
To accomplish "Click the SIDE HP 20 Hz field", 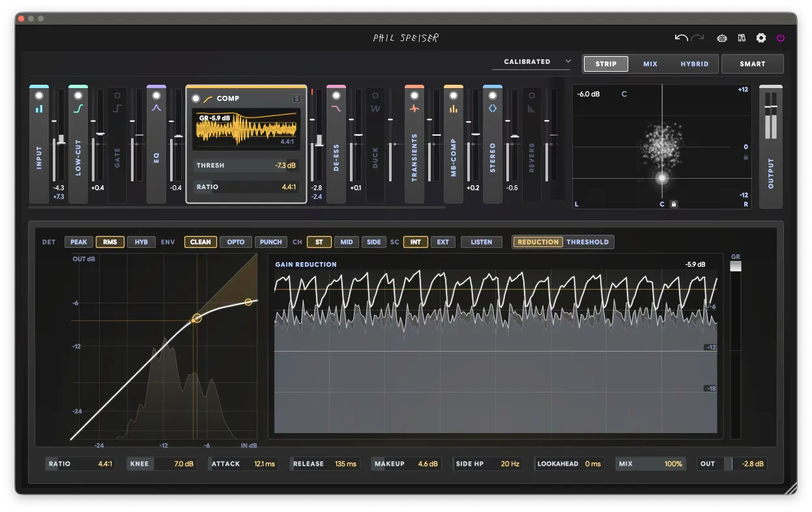I will click(x=488, y=464).
